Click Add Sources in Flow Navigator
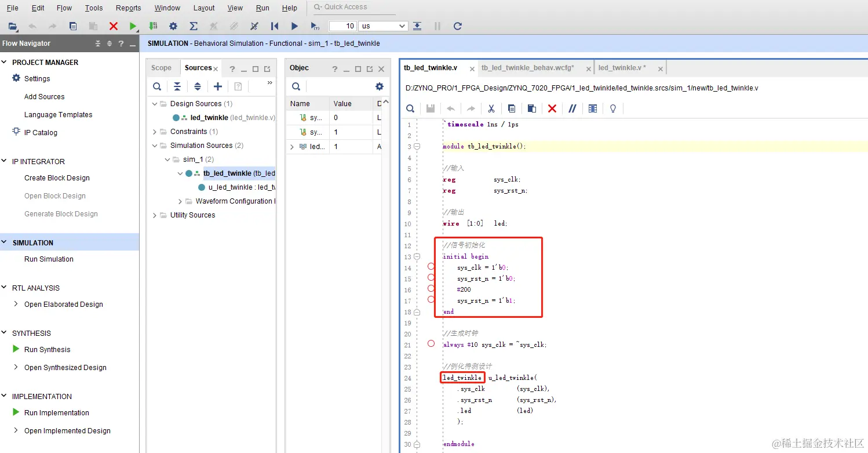 pyautogui.click(x=44, y=97)
